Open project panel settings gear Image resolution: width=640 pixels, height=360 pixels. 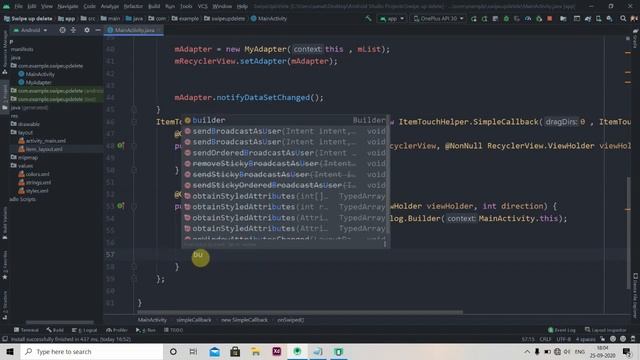[87, 30]
